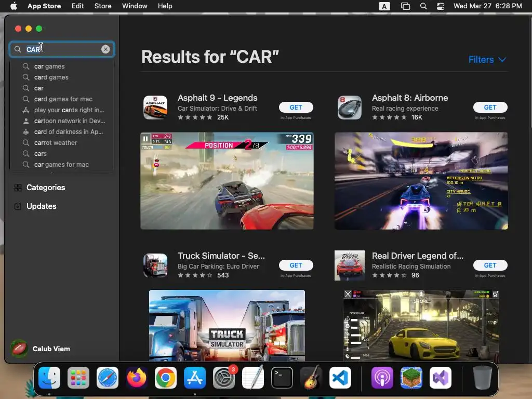Expand the Filters dropdown
Image resolution: width=532 pixels, height=399 pixels.
pyautogui.click(x=487, y=60)
